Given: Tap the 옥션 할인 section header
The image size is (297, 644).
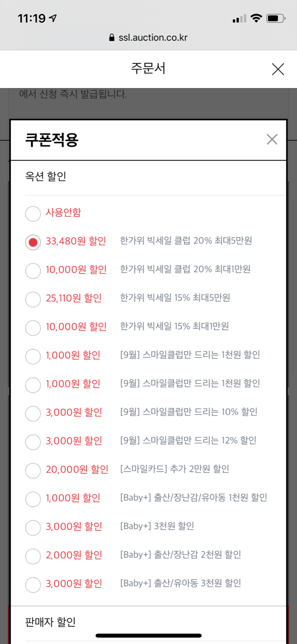Looking at the screenshot, I should [x=46, y=176].
